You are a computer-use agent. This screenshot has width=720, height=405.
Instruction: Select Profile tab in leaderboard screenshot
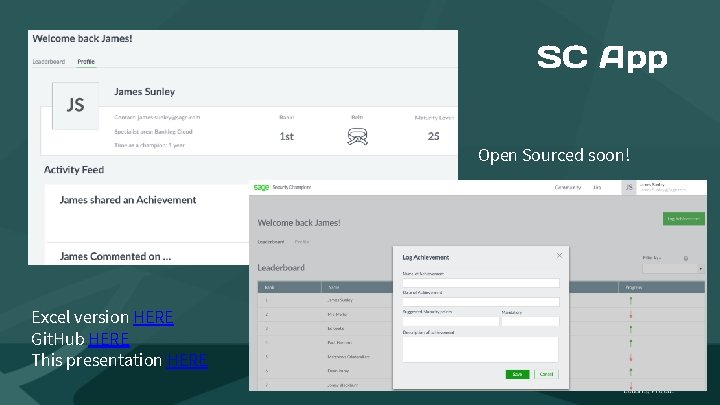(302, 242)
